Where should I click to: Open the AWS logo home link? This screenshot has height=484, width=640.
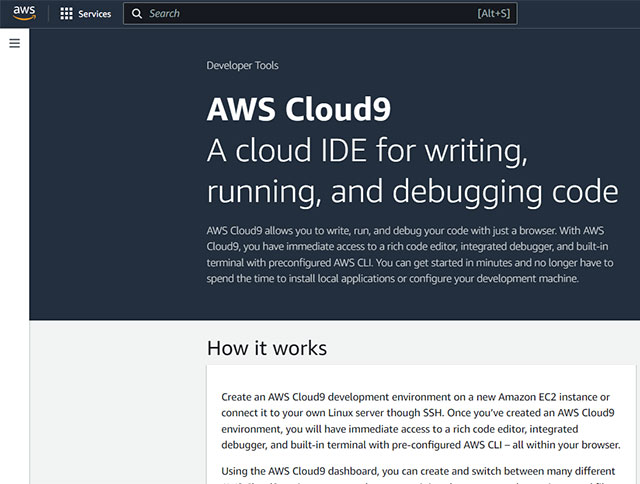(x=24, y=13)
